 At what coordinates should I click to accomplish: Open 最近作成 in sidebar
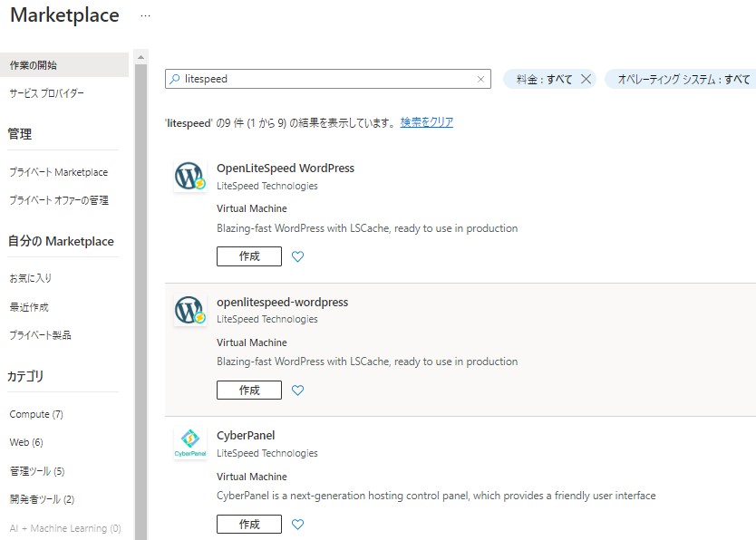pyautogui.click(x=29, y=307)
